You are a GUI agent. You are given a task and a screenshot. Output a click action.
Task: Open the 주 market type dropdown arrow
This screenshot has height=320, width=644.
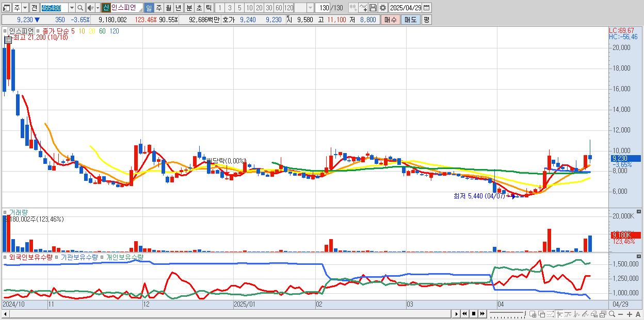click(x=25, y=8)
